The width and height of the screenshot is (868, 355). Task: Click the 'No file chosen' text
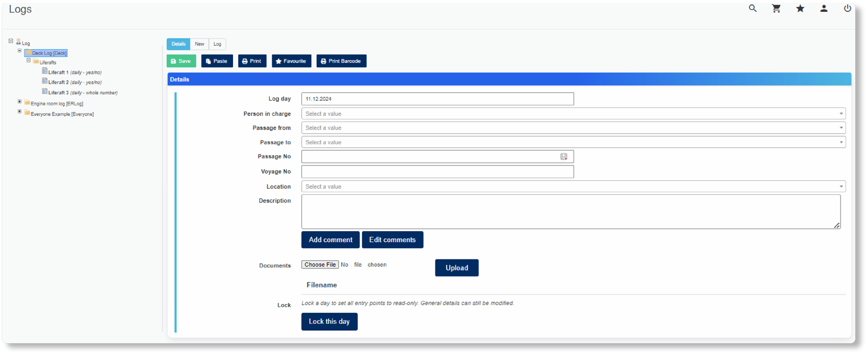[x=364, y=265]
